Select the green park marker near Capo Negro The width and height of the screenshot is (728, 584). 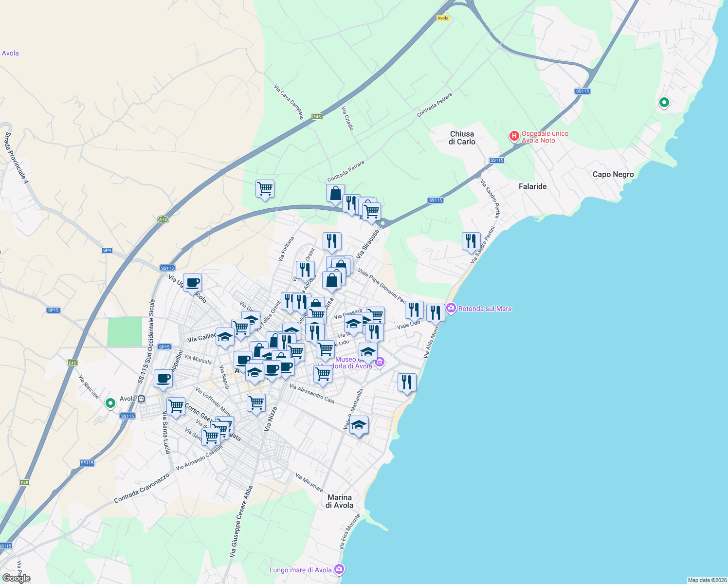click(664, 103)
